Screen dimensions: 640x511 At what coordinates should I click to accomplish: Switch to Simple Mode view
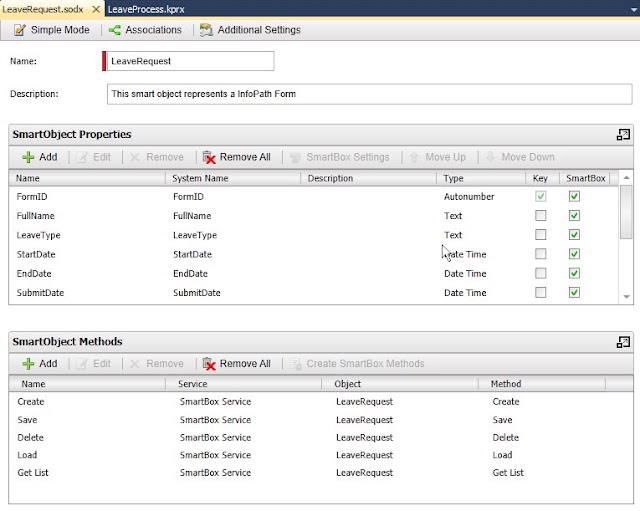point(52,30)
